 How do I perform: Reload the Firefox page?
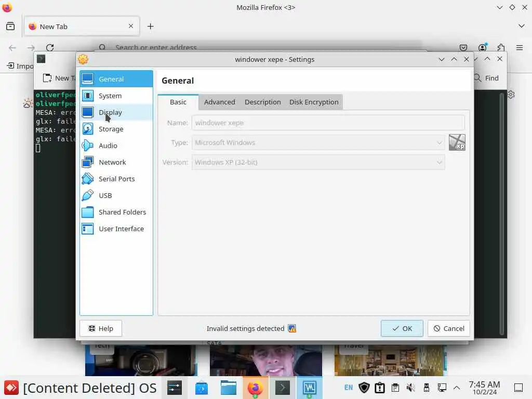[x=50, y=47]
